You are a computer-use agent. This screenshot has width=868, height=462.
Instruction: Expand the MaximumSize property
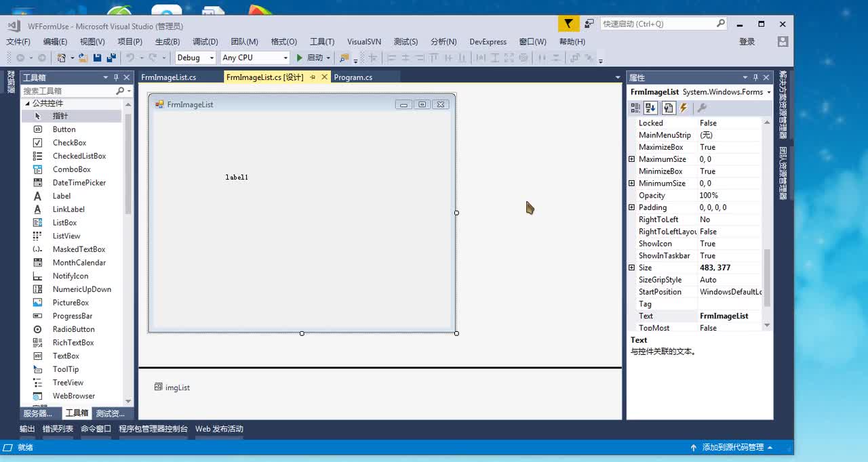point(631,159)
